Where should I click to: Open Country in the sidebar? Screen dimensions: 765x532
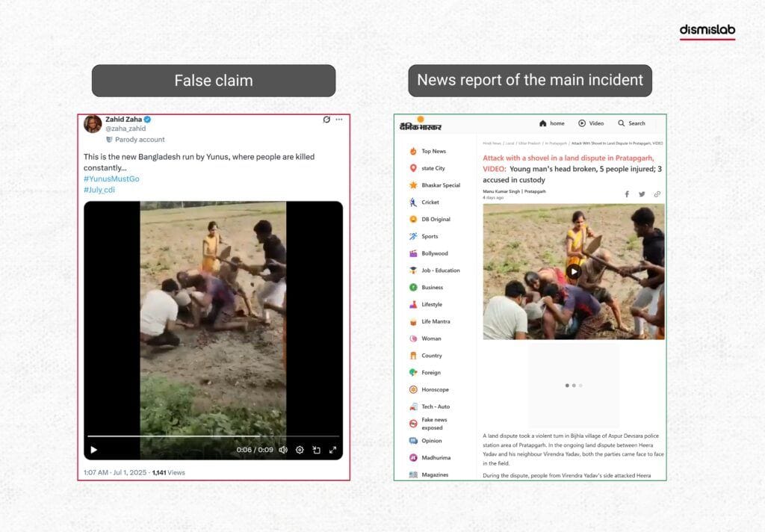pyautogui.click(x=425, y=356)
